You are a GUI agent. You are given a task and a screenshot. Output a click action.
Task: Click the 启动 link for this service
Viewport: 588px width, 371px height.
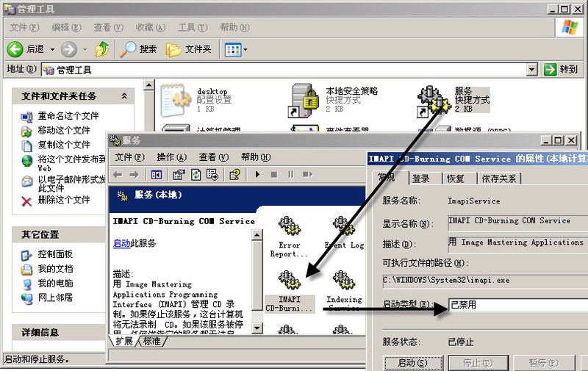coord(121,243)
